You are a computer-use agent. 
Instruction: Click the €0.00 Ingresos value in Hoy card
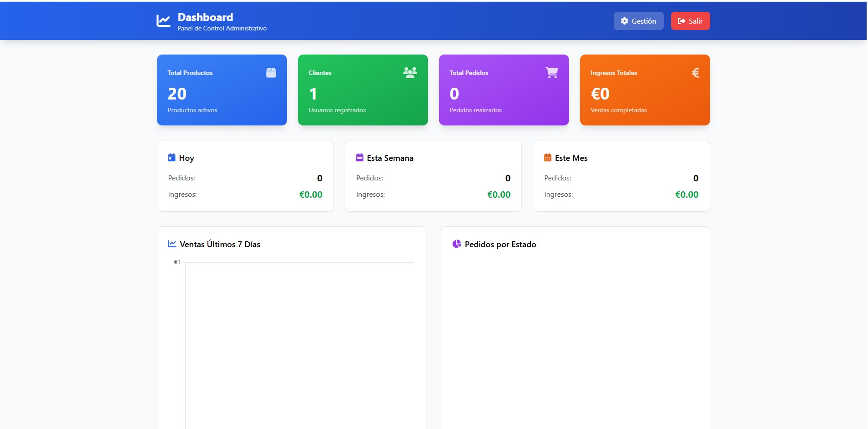click(x=311, y=194)
